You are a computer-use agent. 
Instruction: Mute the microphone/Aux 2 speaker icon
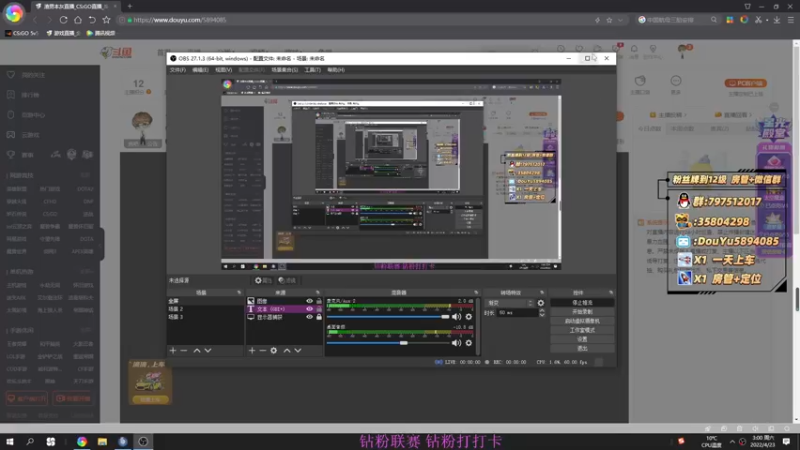[456, 317]
